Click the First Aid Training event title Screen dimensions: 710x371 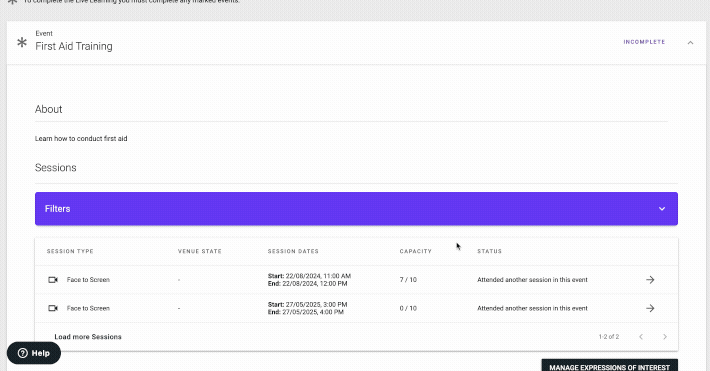74,46
